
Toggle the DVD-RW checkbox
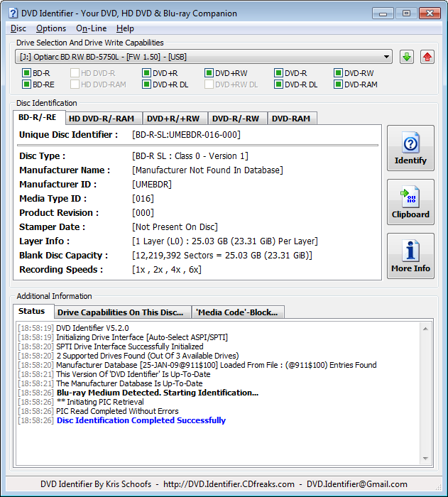[x=338, y=73]
